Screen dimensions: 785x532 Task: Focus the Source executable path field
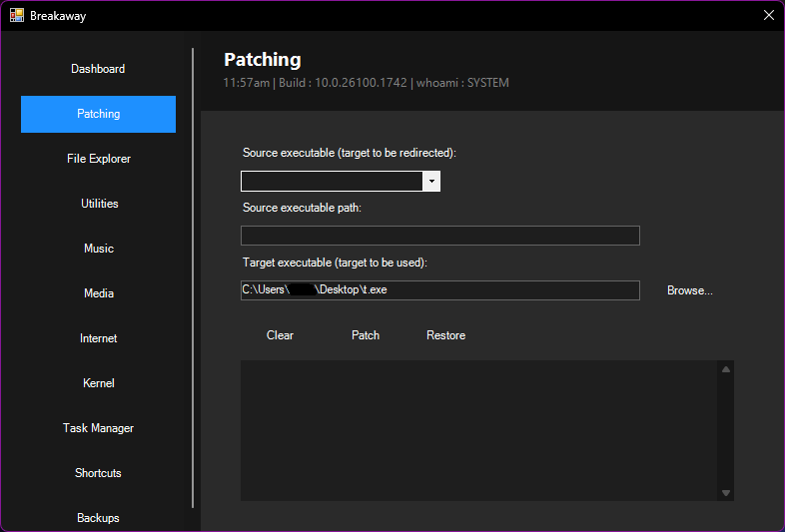[x=440, y=236]
